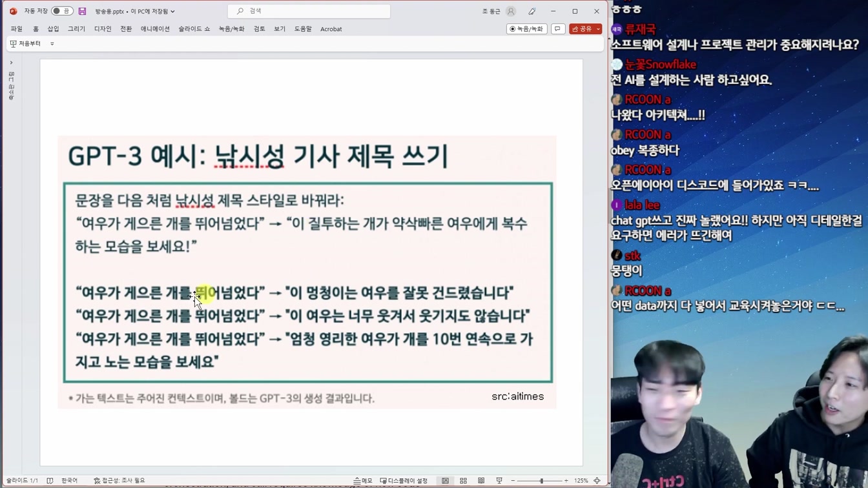Open the 홈 ribbon tab
868x488 pixels.
pos(36,29)
